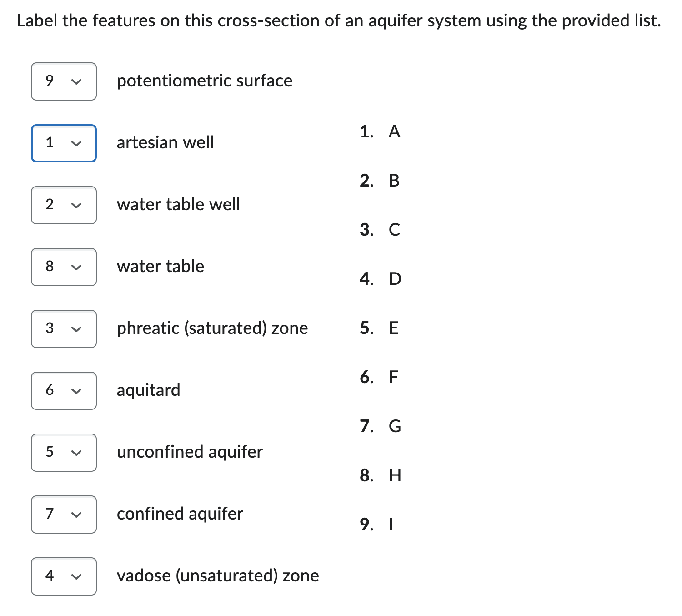This screenshot has height=616, width=682.
Task: Click the "artesian well" label text
Action: tap(165, 143)
